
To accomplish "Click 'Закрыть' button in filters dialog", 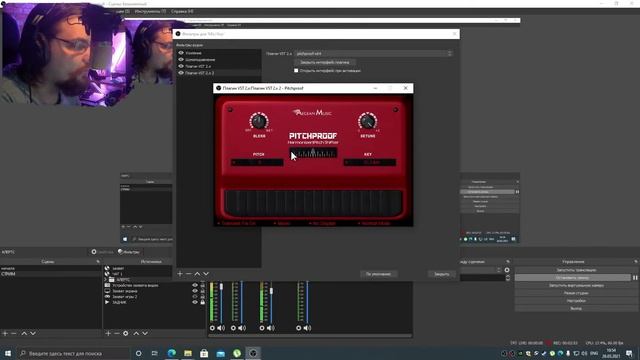I will click(x=442, y=274).
